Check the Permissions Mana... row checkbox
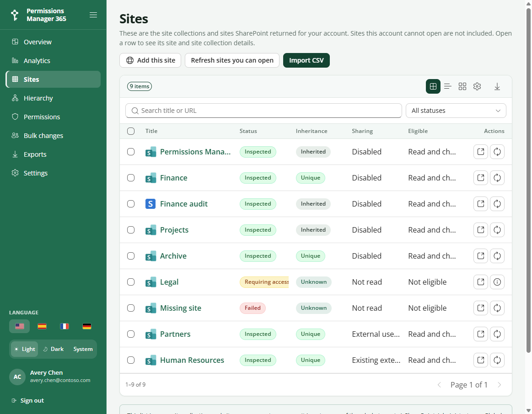Screen dimensions: 532x414 [131, 152]
